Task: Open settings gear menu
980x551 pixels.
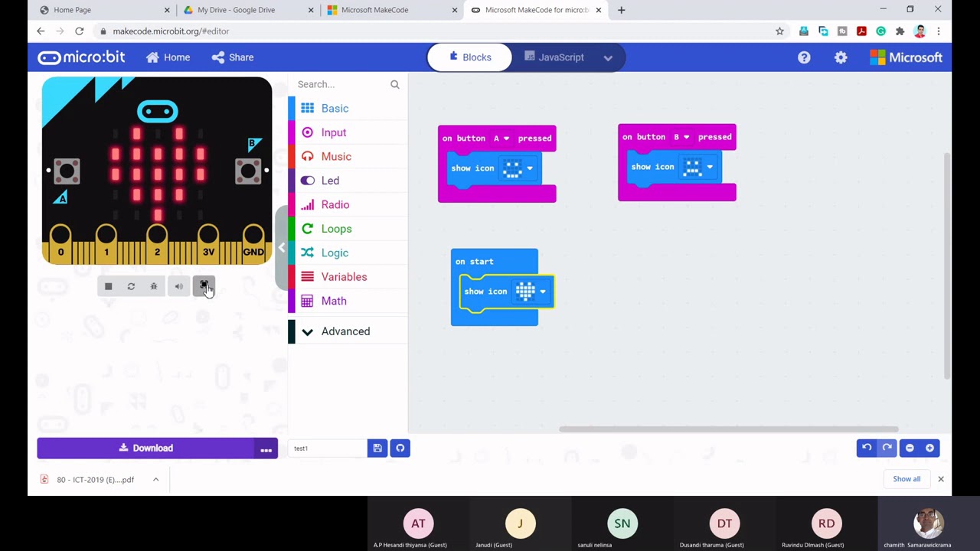Action: coord(841,57)
